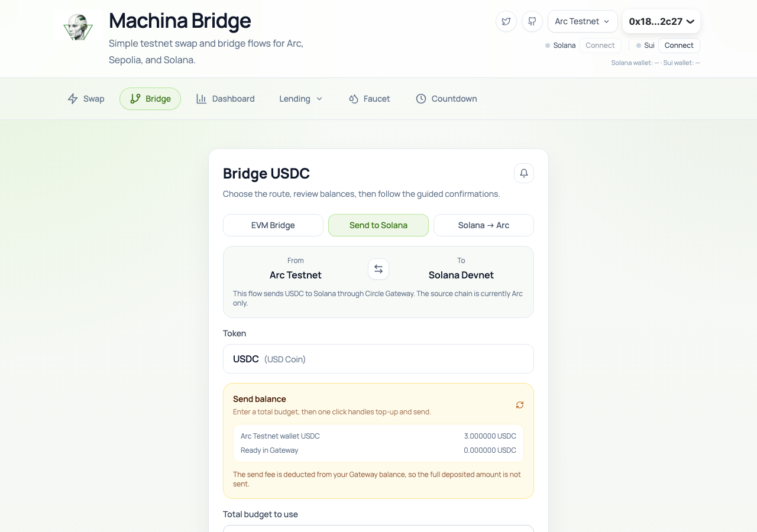Click the Solana Devnet destination chain name
The height and width of the screenshot is (532, 757).
pos(461,275)
